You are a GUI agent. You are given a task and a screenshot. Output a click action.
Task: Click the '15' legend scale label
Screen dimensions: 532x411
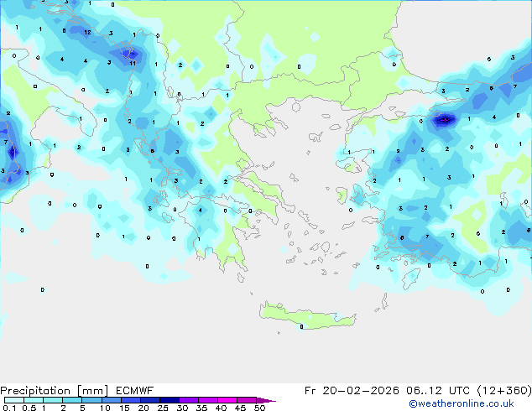(124, 408)
